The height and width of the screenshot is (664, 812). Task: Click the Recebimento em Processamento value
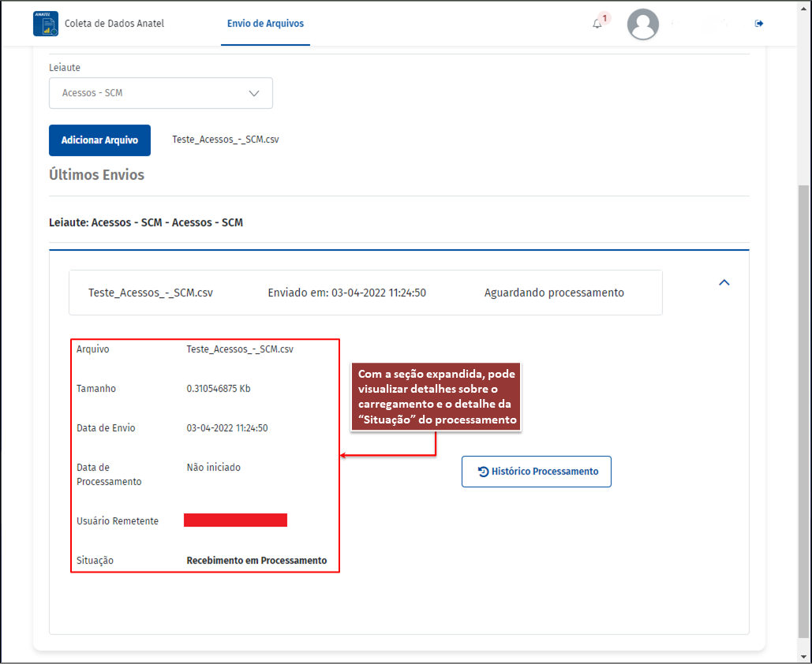coord(256,560)
